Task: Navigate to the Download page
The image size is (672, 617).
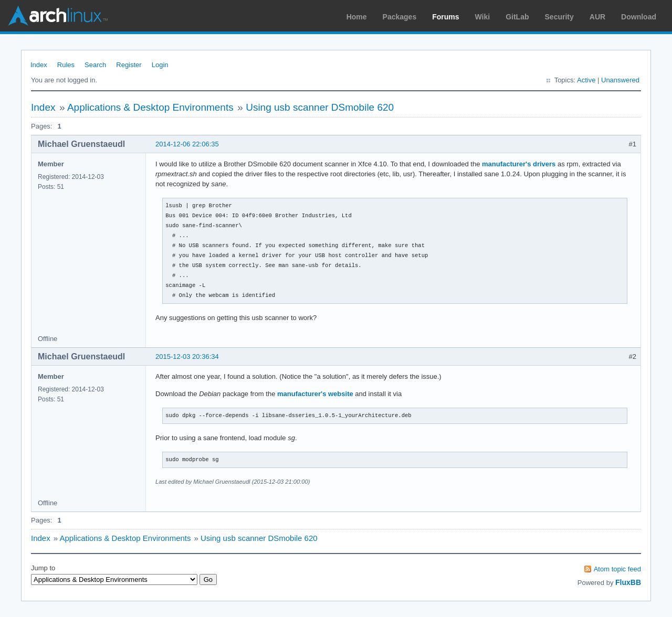Action: click(638, 17)
